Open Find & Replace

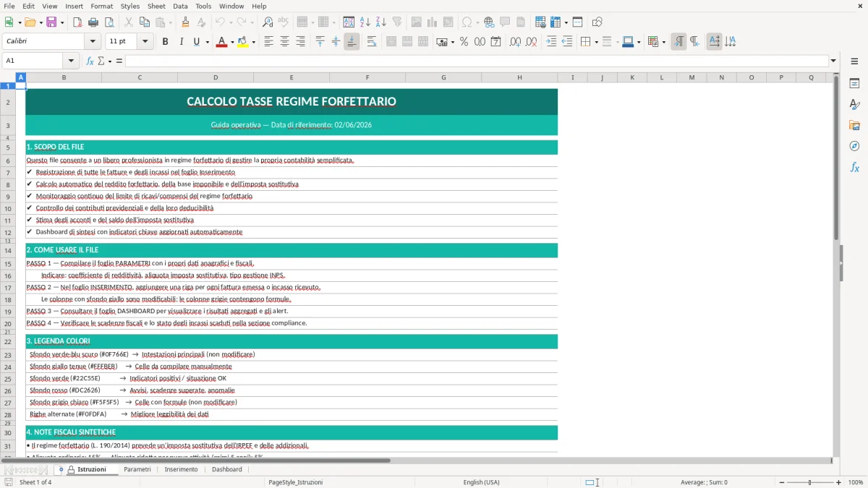point(268,22)
